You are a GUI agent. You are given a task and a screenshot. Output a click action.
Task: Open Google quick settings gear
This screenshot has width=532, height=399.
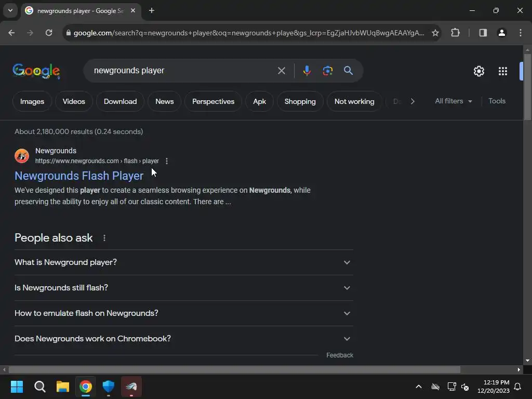pyautogui.click(x=478, y=71)
